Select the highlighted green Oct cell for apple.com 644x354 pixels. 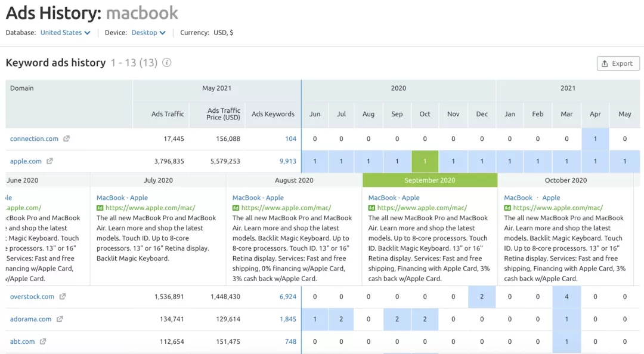tap(425, 161)
